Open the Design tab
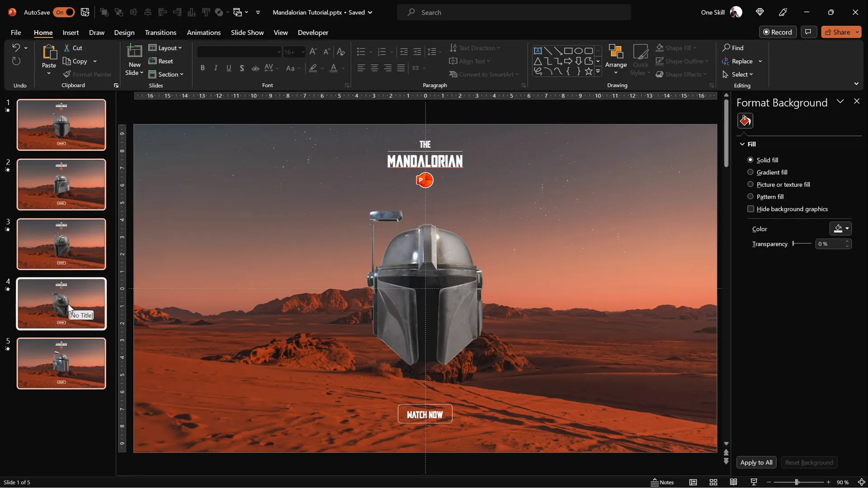Screen dimensions: 868x488 tap(124, 33)
